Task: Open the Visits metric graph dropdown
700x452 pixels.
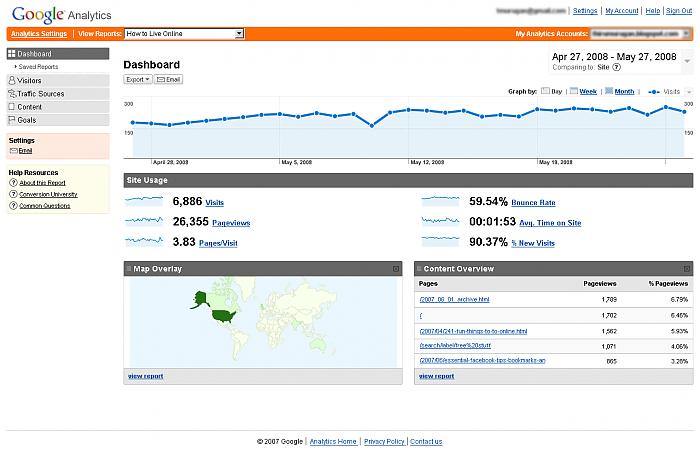Action: coord(689,92)
